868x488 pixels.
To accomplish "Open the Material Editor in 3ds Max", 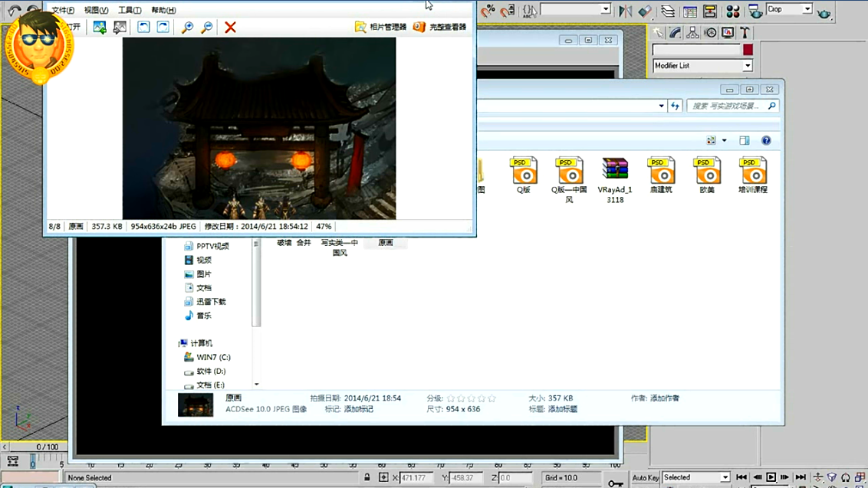I will coord(733,11).
